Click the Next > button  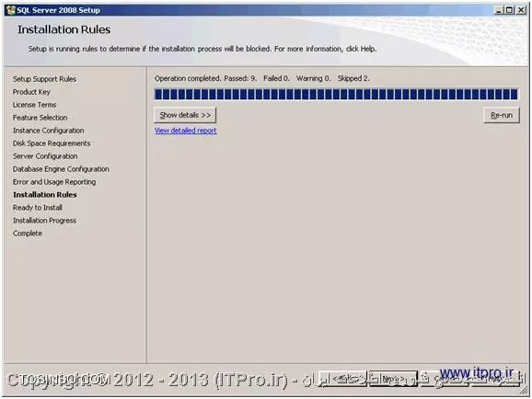pos(393,379)
